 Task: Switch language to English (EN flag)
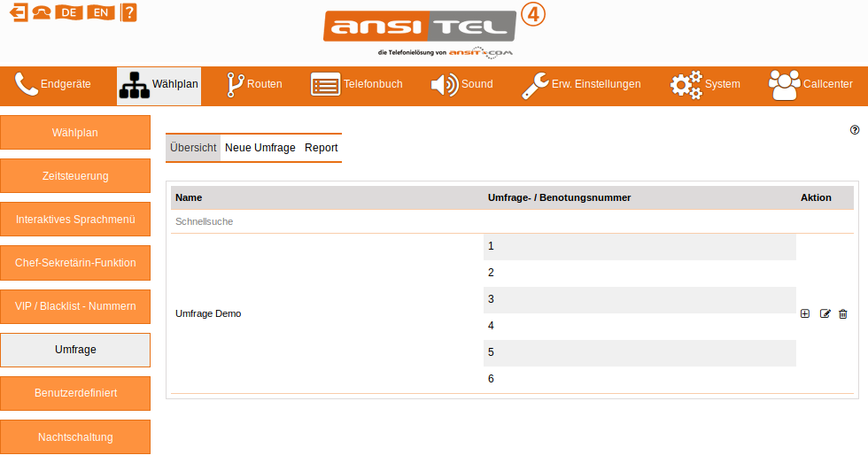point(101,12)
